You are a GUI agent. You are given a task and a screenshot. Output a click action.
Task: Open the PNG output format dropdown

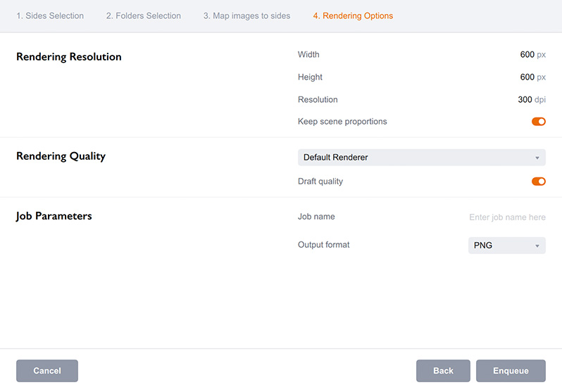pyautogui.click(x=506, y=246)
